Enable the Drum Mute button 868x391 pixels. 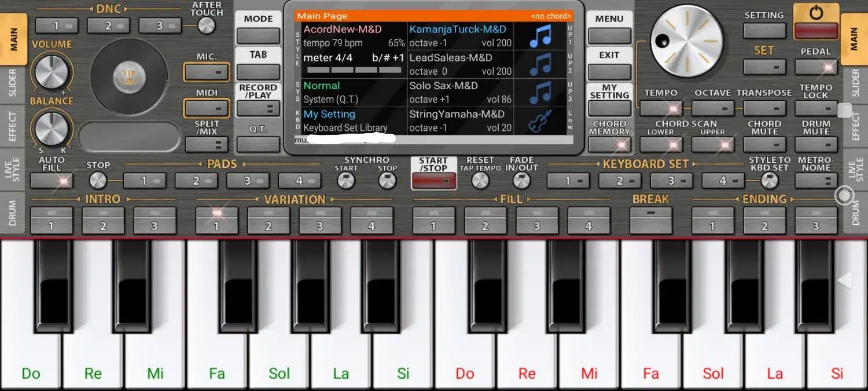point(816,144)
